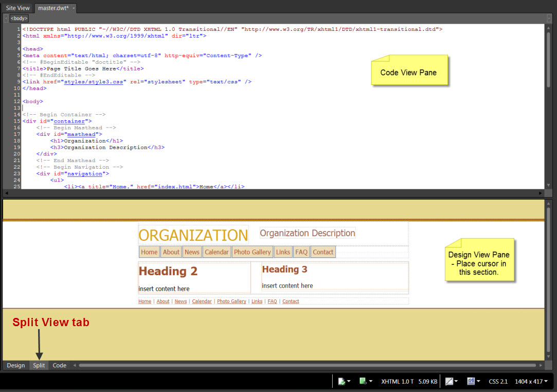Image resolution: width=557 pixels, height=392 pixels.
Task: Click the up arrow of the code pane scrollbar
Action: [x=548, y=28]
